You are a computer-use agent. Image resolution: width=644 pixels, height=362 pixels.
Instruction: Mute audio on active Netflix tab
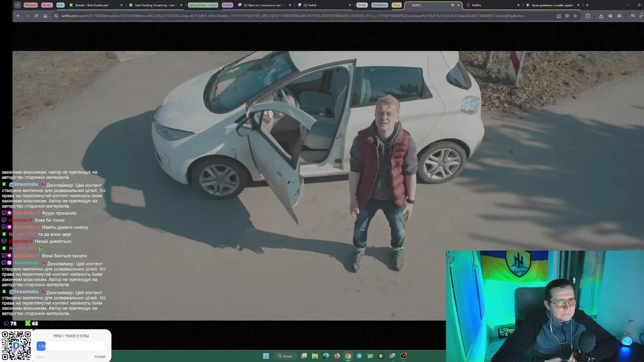coord(452,5)
